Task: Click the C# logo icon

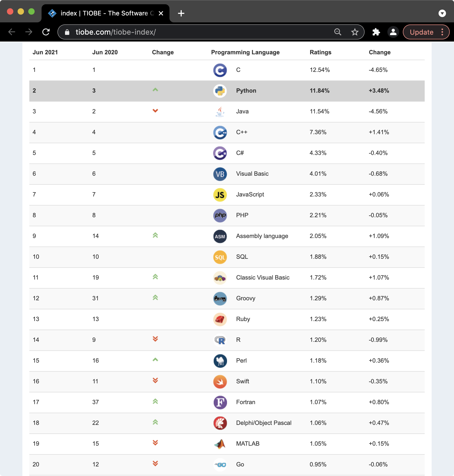Action: pyautogui.click(x=220, y=153)
